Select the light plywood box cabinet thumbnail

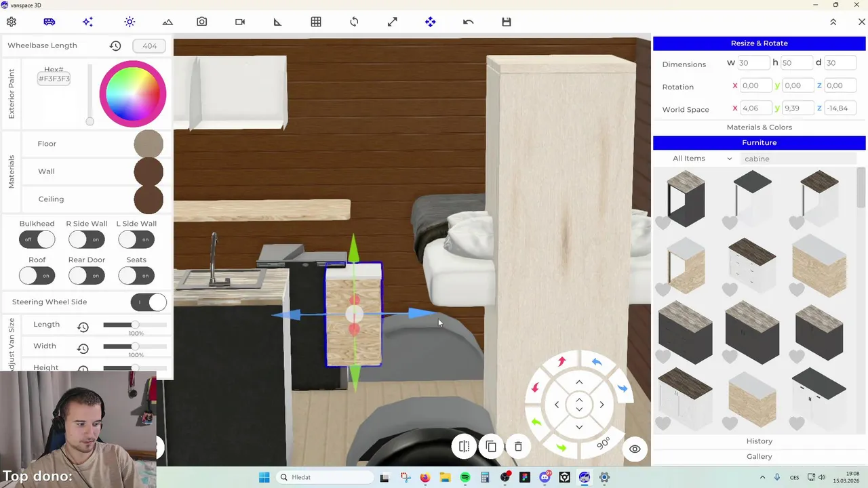[x=819, y=265]
